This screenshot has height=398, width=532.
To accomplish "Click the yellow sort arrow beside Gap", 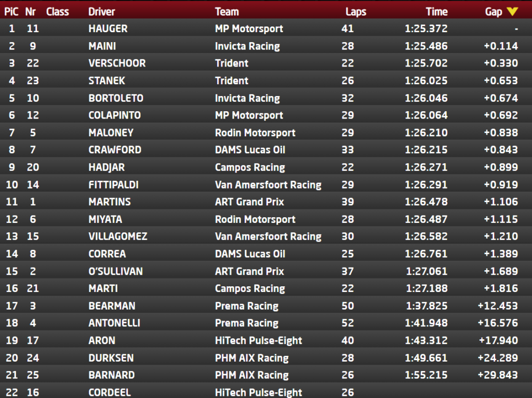I will point(512,11).
